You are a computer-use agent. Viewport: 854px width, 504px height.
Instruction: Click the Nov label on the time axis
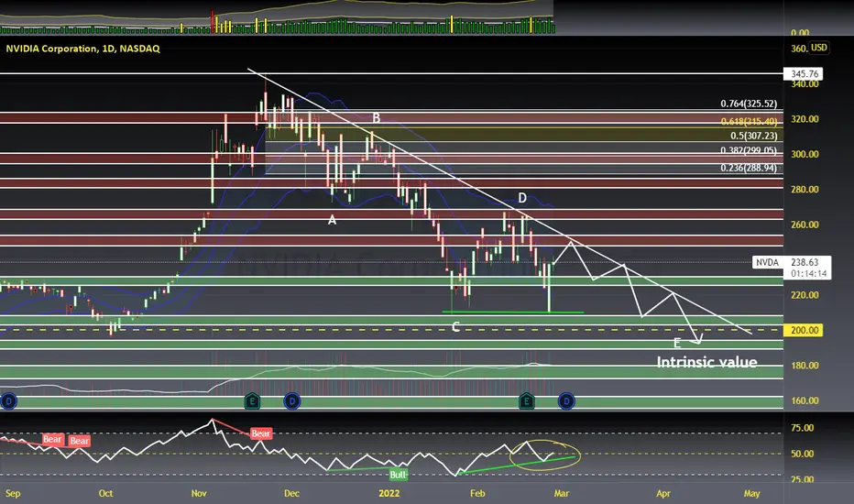(199, 493)
